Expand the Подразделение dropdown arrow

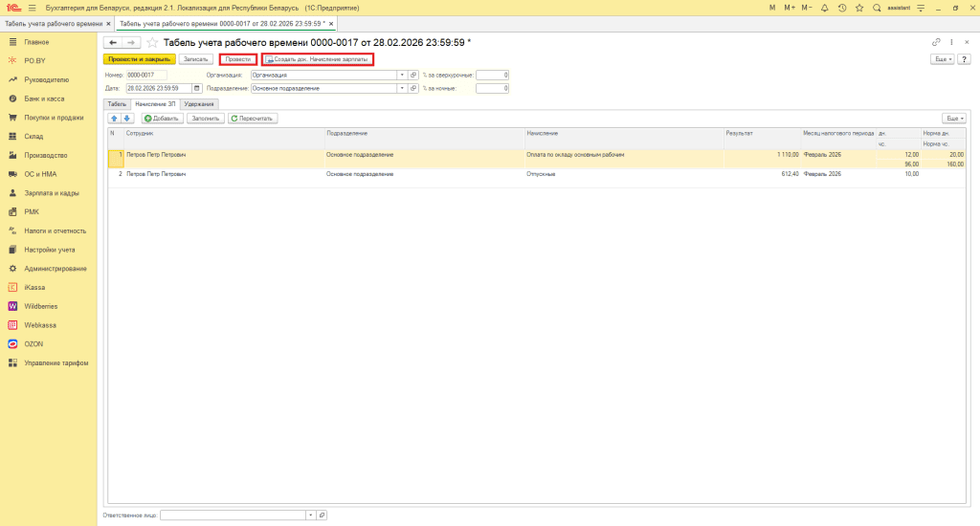[402, 89]
